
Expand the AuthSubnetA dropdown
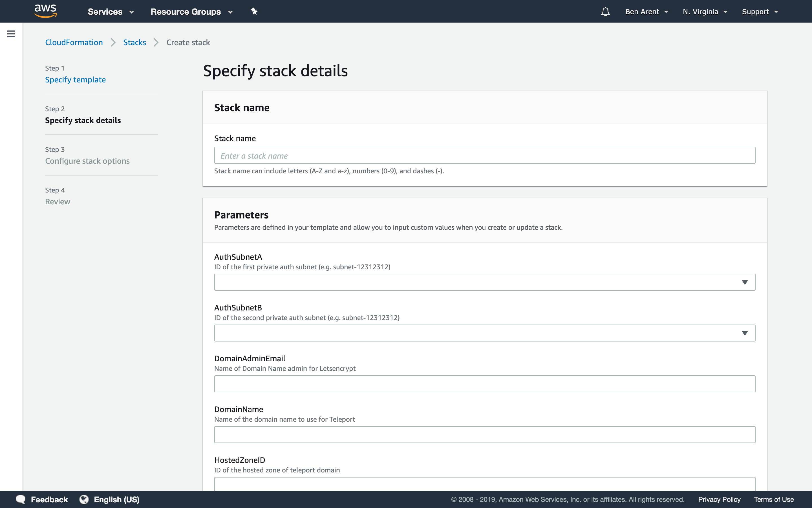tap(484, 282)
